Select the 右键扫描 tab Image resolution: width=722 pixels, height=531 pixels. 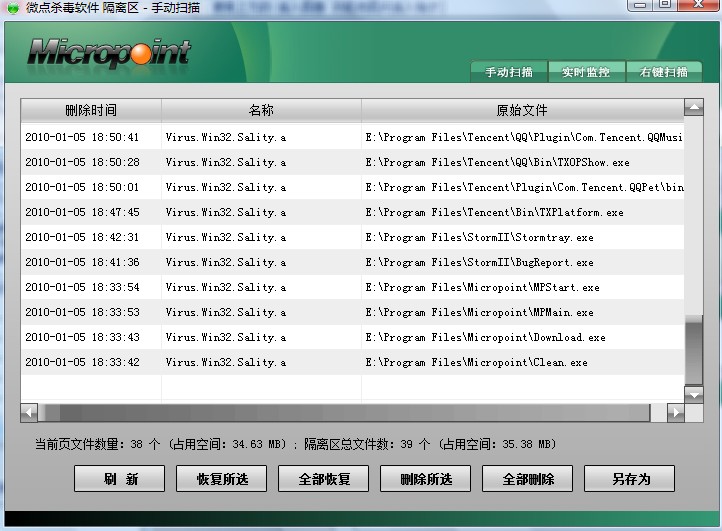tap(664, 72)
